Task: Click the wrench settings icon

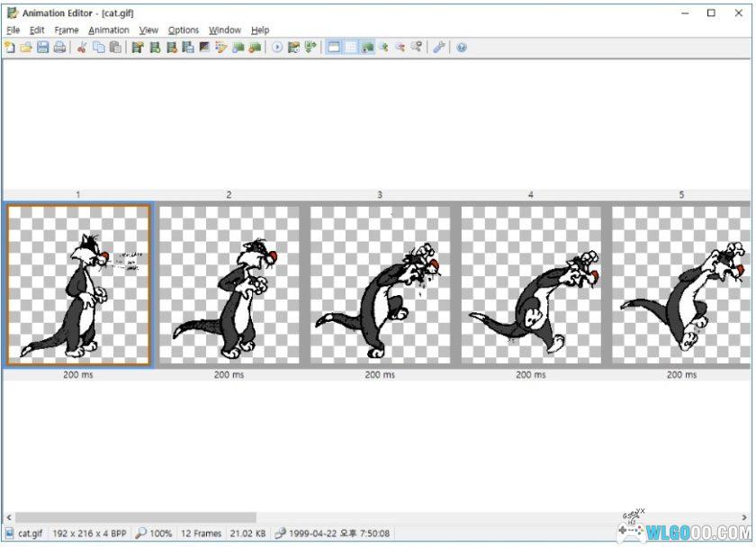Action: pyautogui.click(x=439, y=48)
